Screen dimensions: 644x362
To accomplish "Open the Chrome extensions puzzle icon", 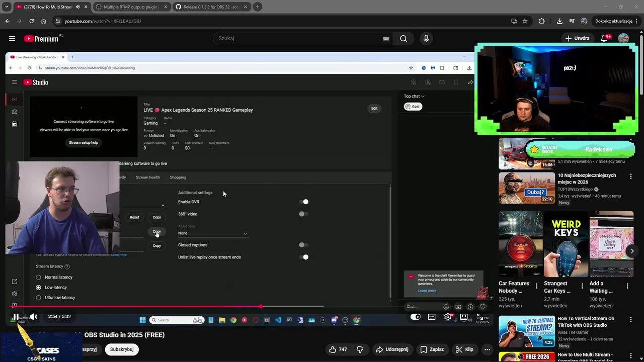I will pyautogui.click(x=542, y=21).
